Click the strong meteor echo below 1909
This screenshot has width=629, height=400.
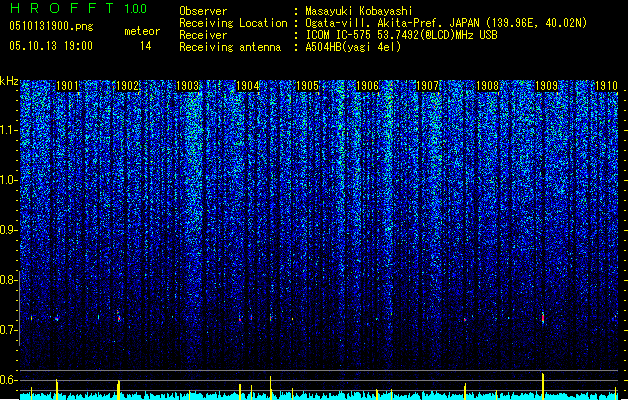[543, 318]
